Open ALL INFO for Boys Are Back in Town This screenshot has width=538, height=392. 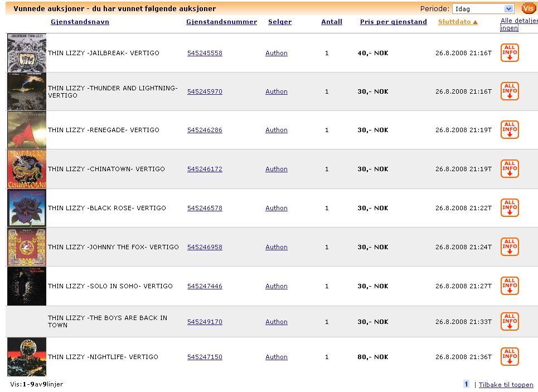pos(510,321)
